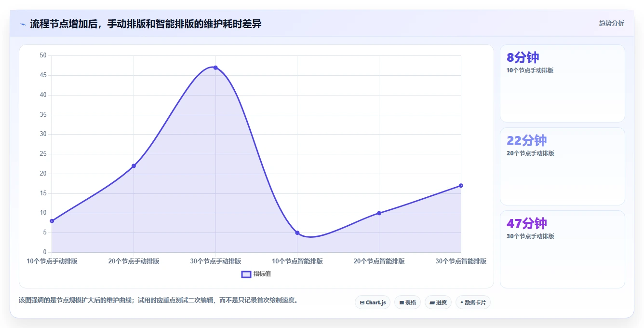
Task: Click the data point for 10个节点智能排版
Action: pos(297,232)
